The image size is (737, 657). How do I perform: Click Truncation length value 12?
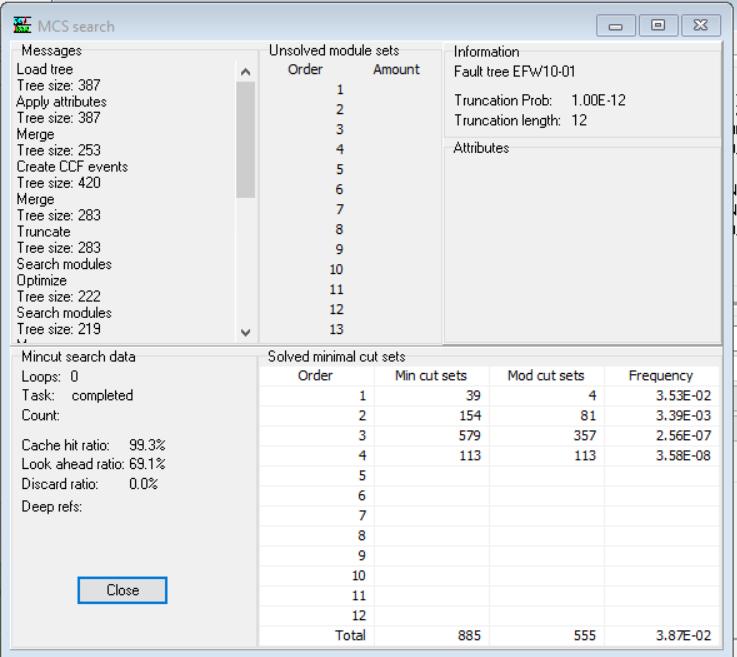(x=579, y=121)
